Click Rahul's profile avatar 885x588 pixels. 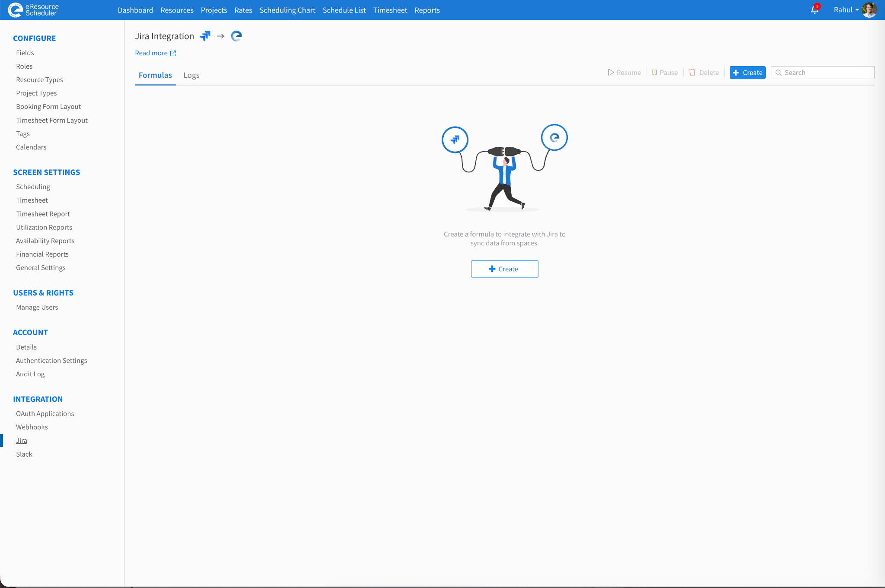pyautogui.click(x=869, y=10)
